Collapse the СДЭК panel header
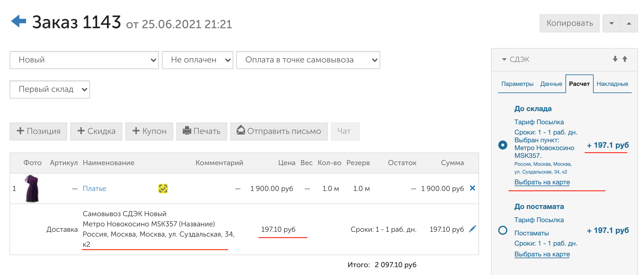Viewport: 644px width, 275px height. click(516, 59)
